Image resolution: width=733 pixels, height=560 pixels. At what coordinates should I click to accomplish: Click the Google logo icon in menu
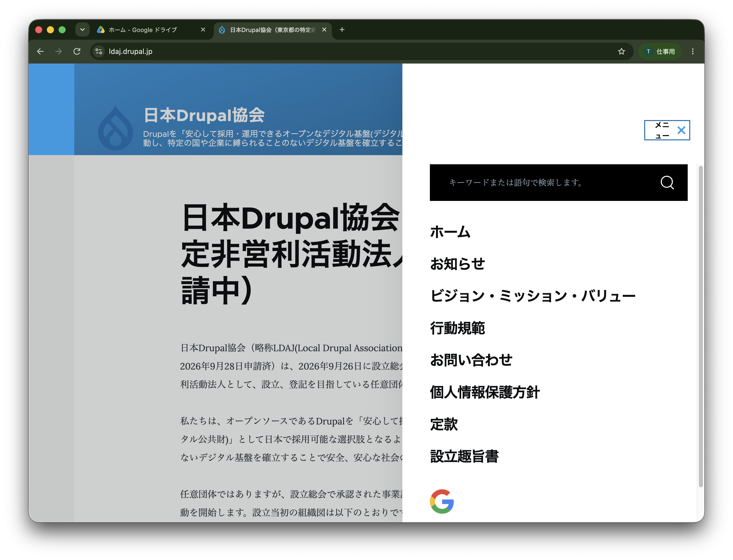442,501
